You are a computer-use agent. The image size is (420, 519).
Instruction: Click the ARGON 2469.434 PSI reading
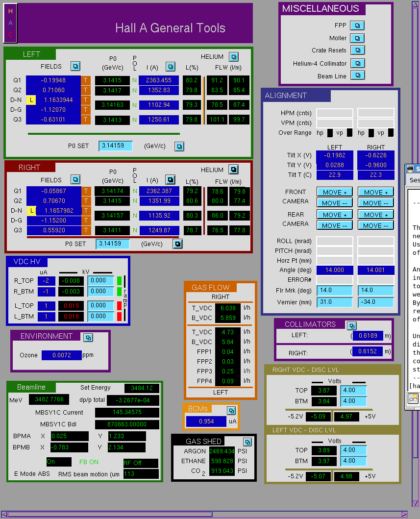click(x=222, y=451)
